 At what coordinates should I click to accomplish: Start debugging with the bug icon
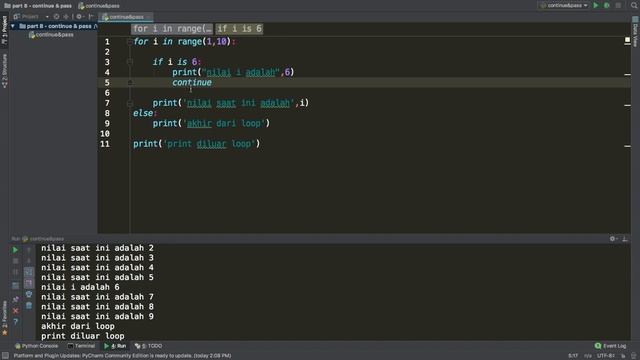click(607, 6)
